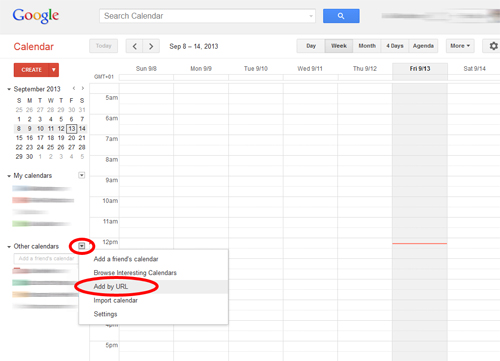Click the red CREATE button

coord(32,70)
